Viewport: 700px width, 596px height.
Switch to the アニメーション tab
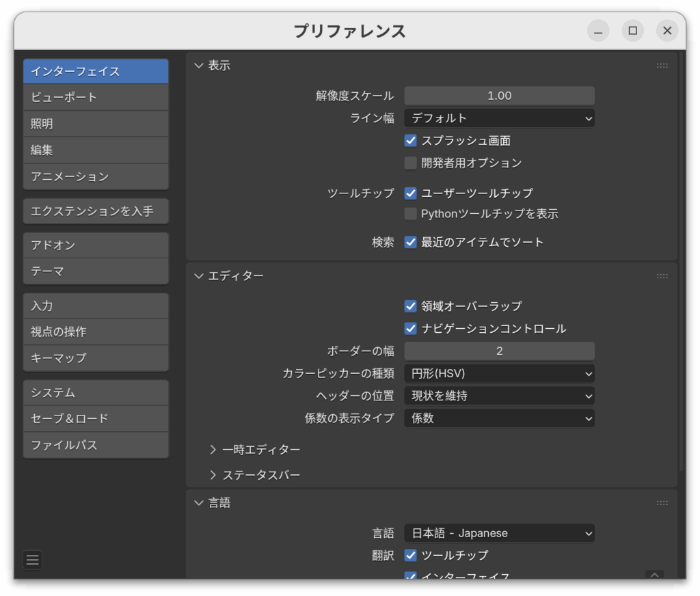[x=96, y=177]
